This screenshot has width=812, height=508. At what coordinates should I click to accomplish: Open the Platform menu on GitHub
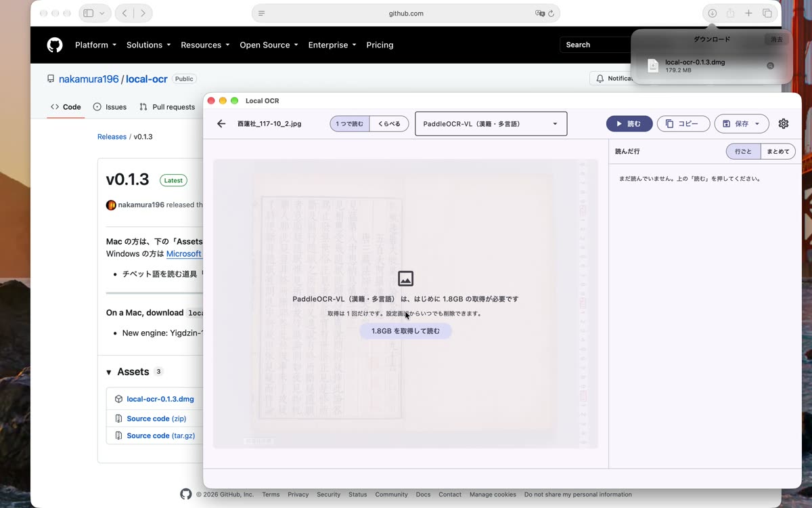pyautogui.click(x=95, y=45)
